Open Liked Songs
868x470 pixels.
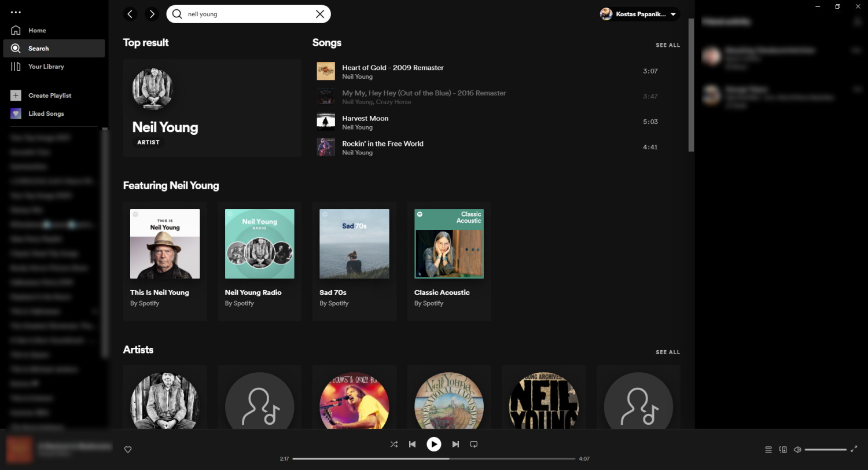(x=54, y=113)
